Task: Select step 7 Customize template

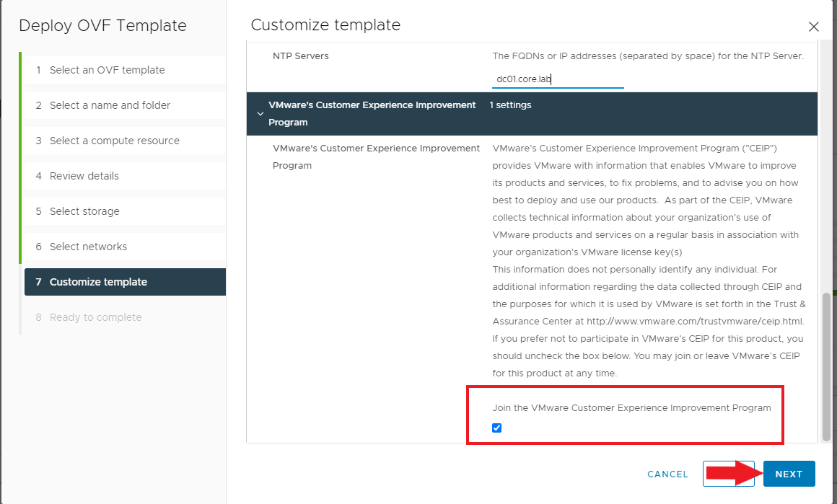Action: 125,282
